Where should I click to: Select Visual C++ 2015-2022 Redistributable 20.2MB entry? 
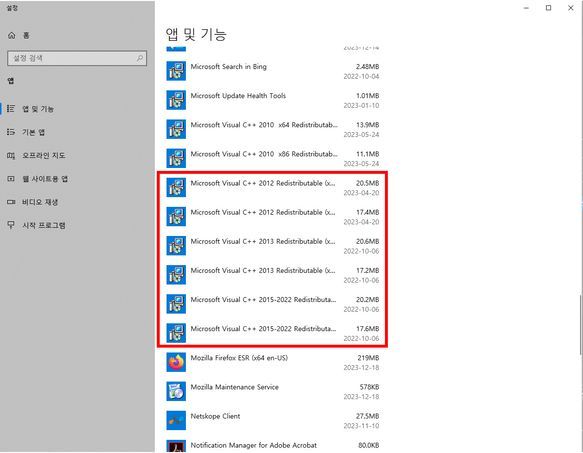point(273,304)
